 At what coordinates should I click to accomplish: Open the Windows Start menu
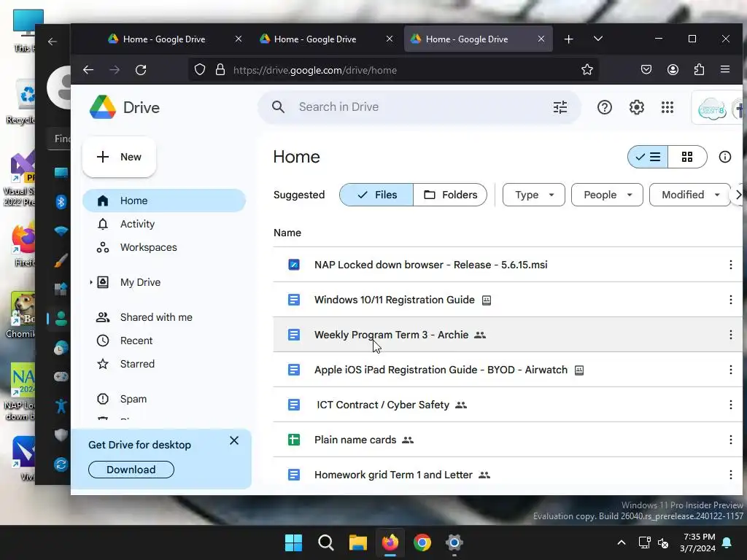[x=293, y=542]
